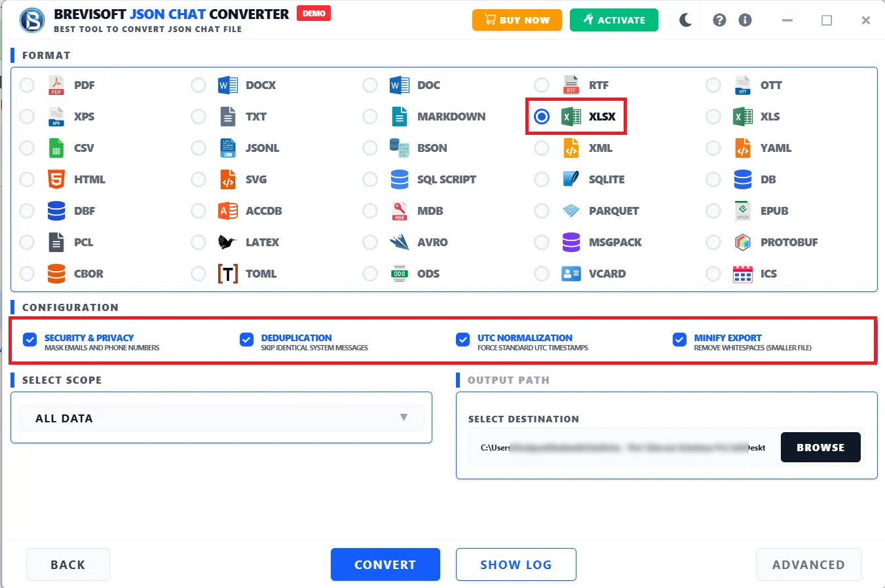
Task: Click the OTT file icon
Action: [743, 85]
